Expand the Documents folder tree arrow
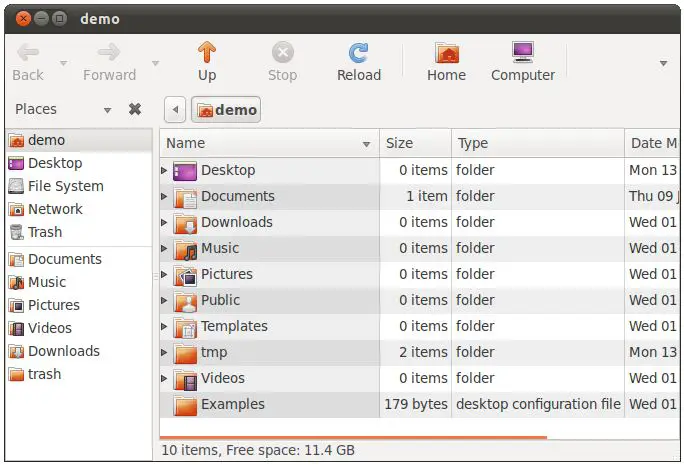Image resolution: width=684 pixels, height=465 pixels. [x=165, y=197]
